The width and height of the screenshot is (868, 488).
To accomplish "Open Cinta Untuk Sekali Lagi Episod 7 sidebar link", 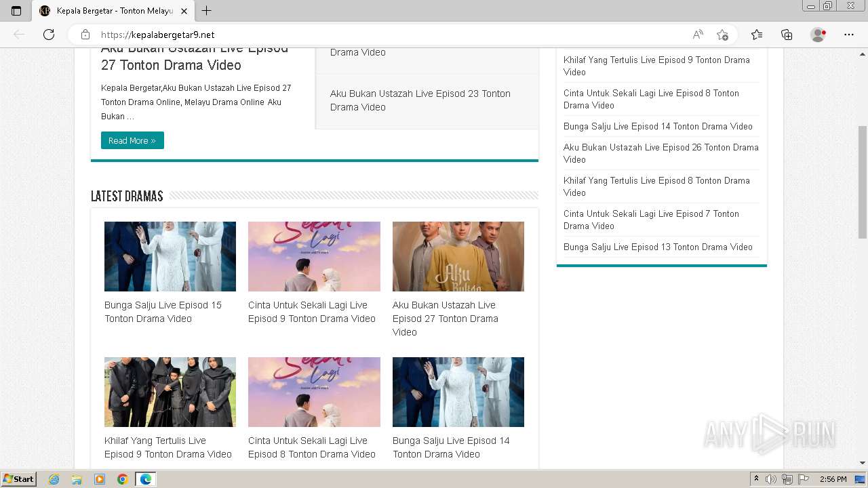I will [651, 220].
